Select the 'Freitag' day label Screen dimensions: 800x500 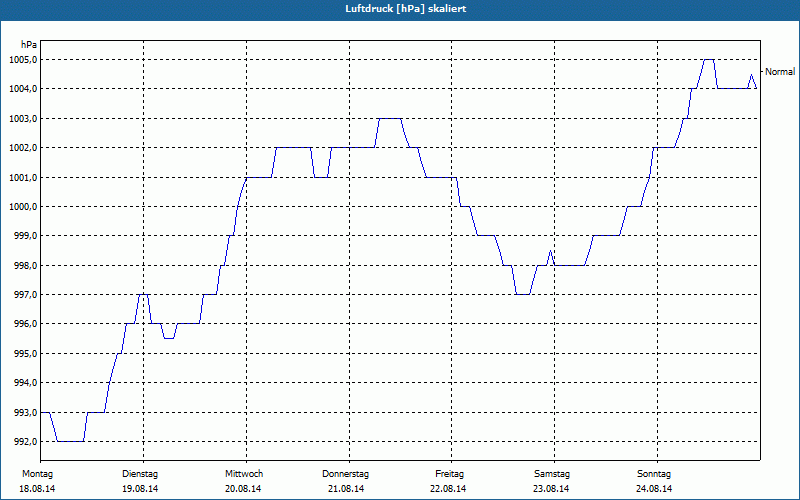coord(449,474)
